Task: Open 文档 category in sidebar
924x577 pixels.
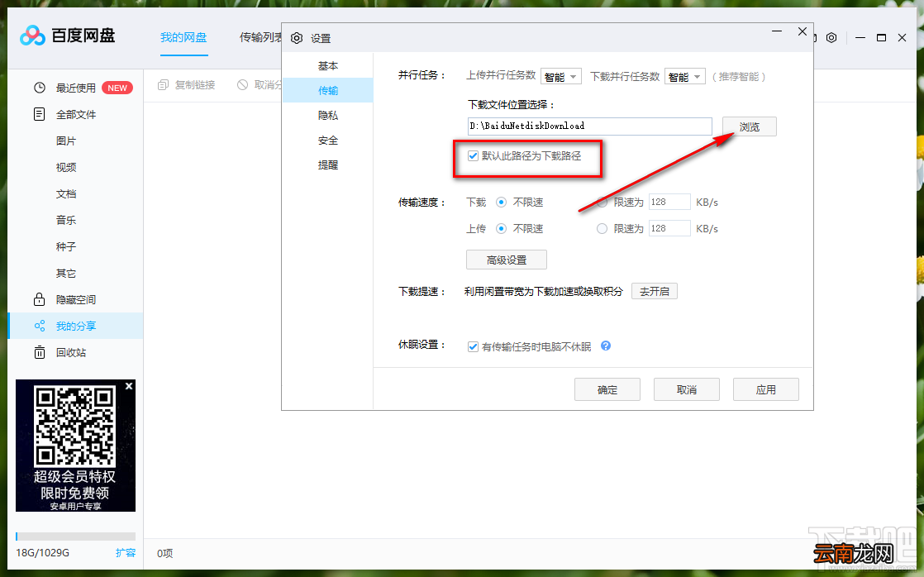Action: pos(66,194)
